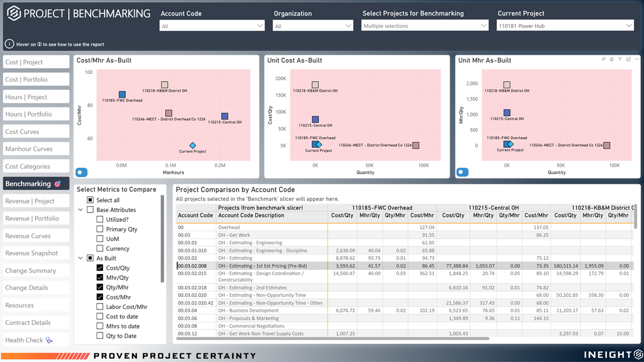Navigate to Contract Details page

(x=36, y=323)
